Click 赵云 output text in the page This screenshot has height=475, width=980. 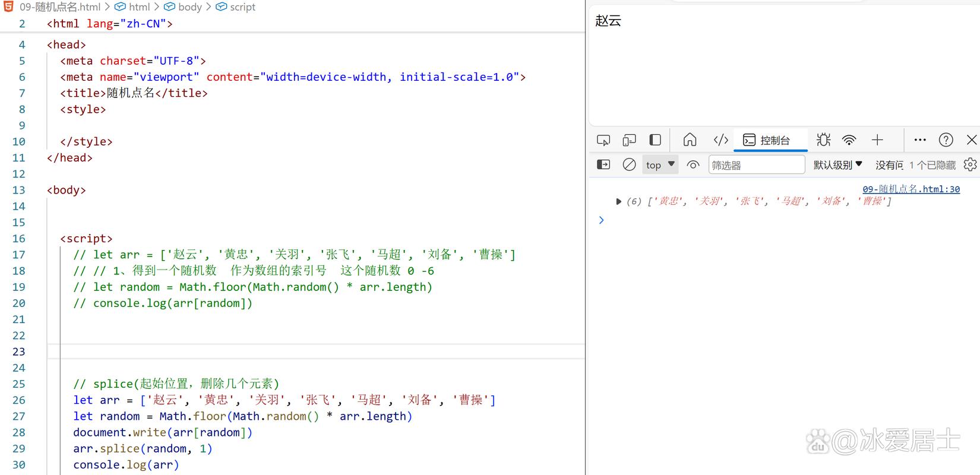click(608, 21)
